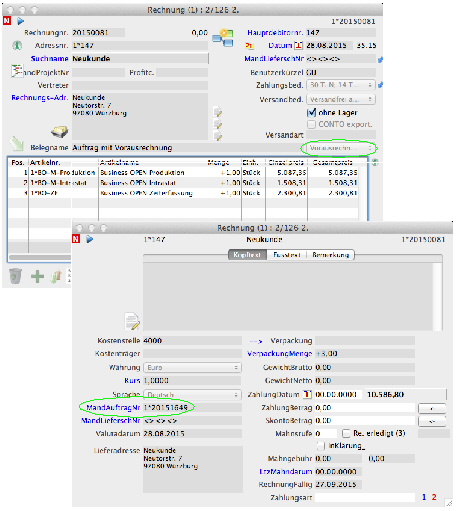Open the notepad edit icon beside the text area
456x511 pixels.
coord(132,321)
